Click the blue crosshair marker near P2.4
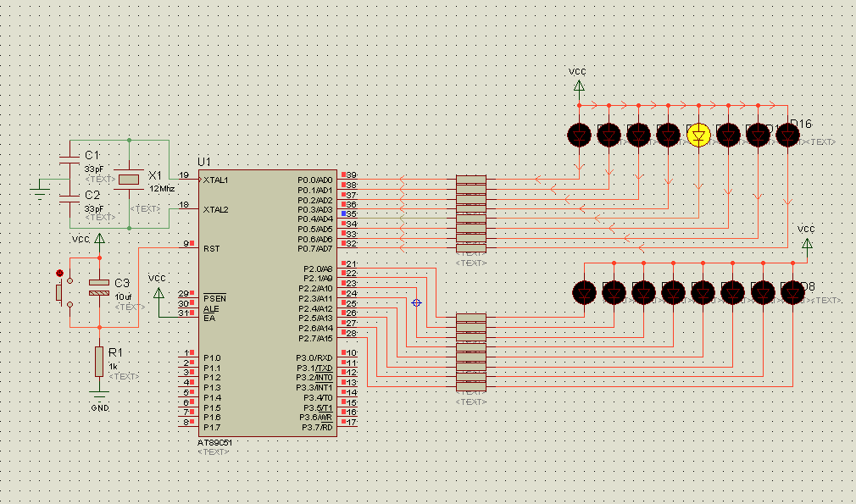This screenshot has height=504, width=856. [x=416, y=302]
